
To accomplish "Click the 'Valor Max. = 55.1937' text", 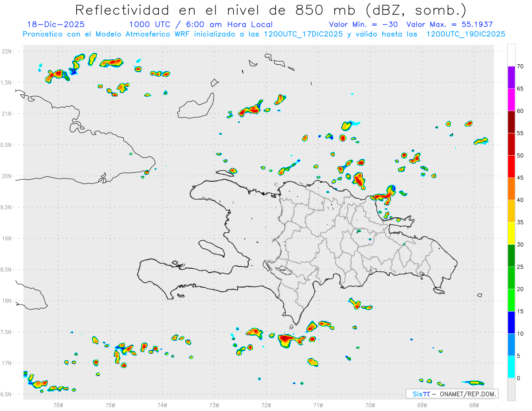I will click(450, 25).
